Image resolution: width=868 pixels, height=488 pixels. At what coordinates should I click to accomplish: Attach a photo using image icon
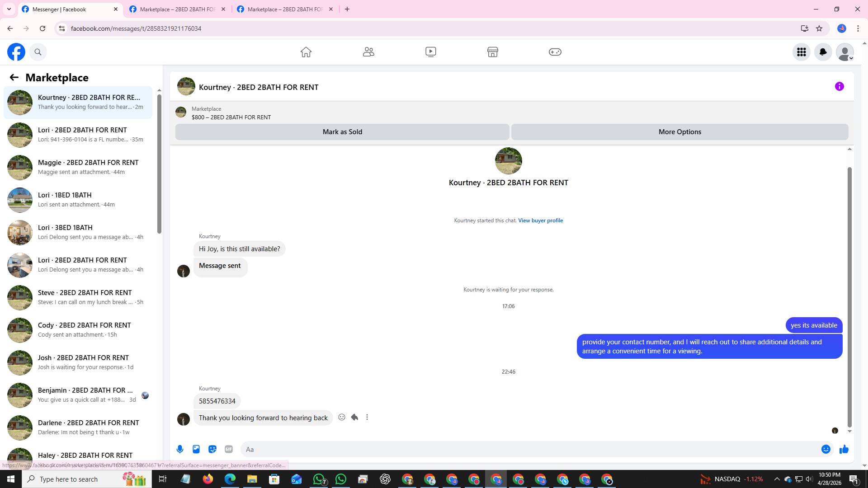tap(196, 449)
